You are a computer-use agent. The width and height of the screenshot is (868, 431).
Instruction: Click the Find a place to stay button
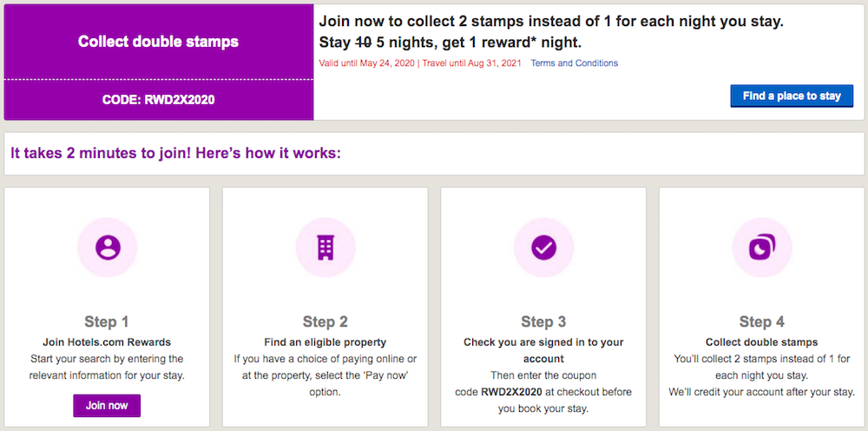(792, 96)
